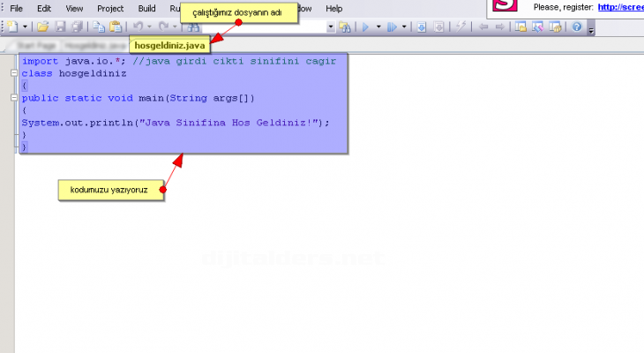Viewport: 644px width, 353px height.
Task: Click the Save floppy disk icon
Action: 60,26
